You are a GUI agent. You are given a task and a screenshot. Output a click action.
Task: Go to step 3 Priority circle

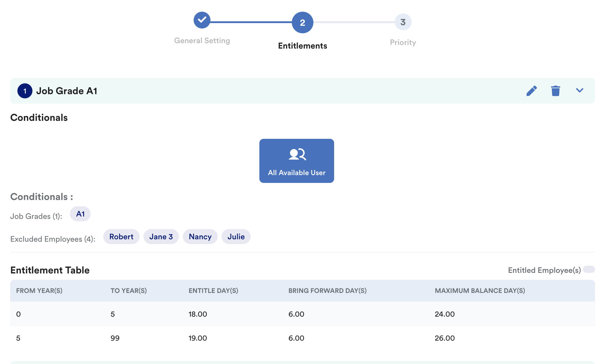coord(403,22)
